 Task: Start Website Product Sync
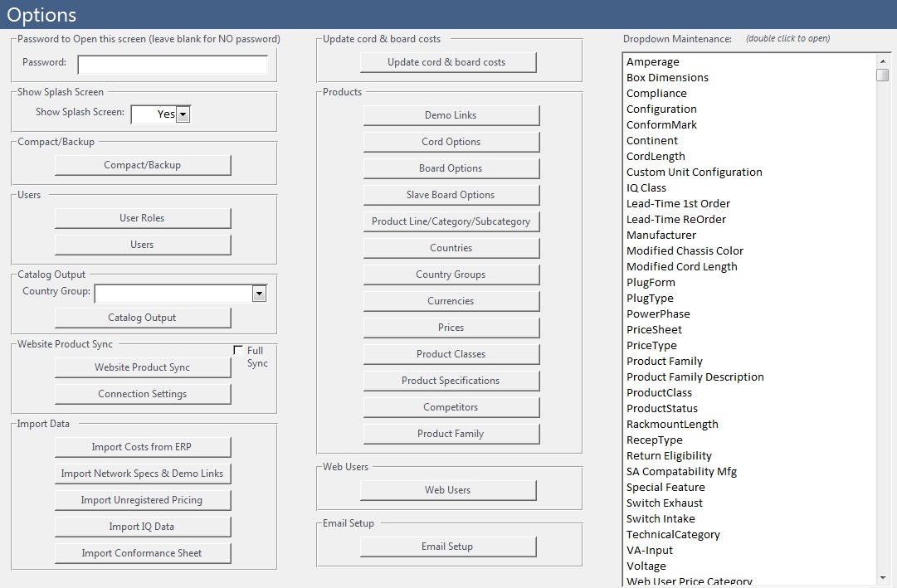143,367
